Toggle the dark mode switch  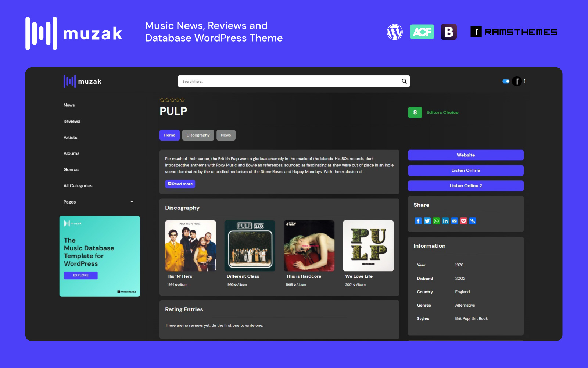(506, 81)
